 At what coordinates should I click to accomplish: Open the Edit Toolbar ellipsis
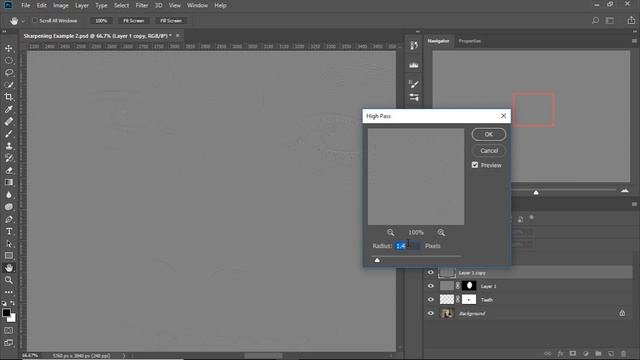tap(9, 292)
